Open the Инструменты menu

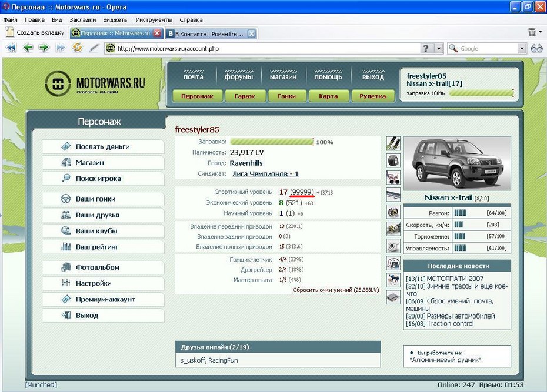[154, 20]
